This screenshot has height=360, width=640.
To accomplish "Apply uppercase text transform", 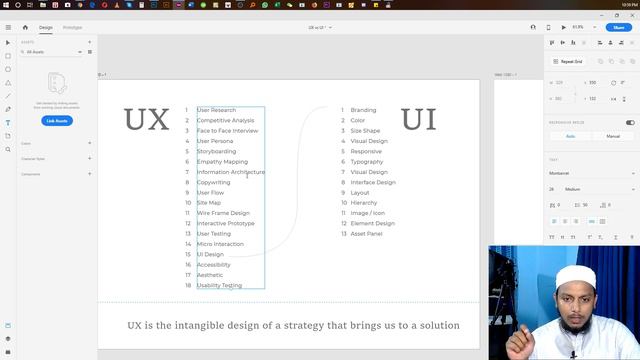I will pyautogui.click(x=552, y=237).
